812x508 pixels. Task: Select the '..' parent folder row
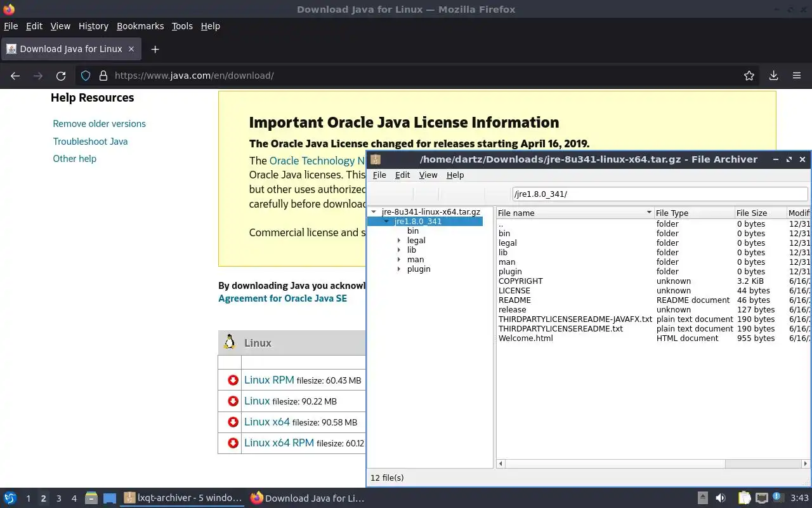pyautogui.click(x=653, y=224)
